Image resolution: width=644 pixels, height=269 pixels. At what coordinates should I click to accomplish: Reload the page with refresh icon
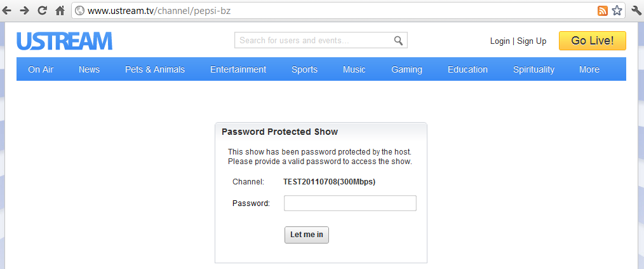(42, 11)
